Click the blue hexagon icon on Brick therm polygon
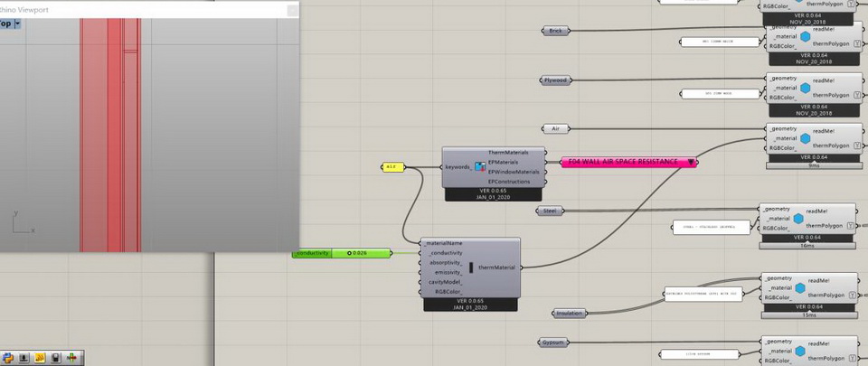Screen dimensions: 868x366 click(802, 38)
